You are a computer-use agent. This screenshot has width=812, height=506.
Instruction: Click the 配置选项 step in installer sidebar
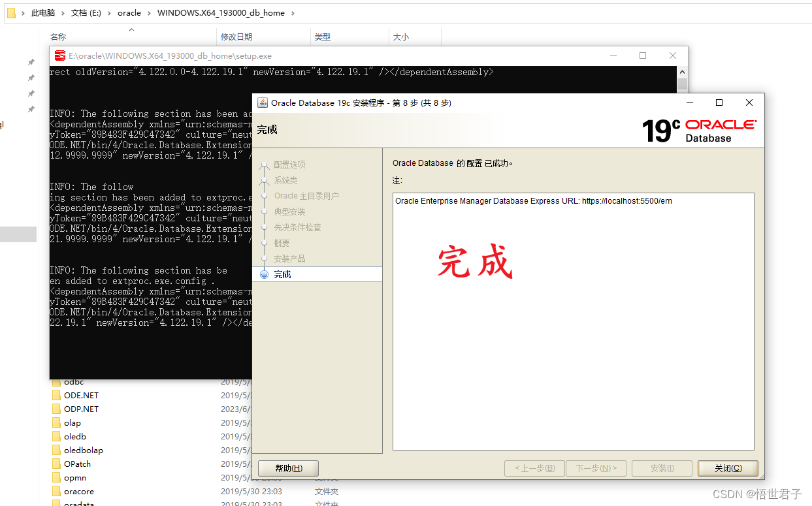(289, 165)
